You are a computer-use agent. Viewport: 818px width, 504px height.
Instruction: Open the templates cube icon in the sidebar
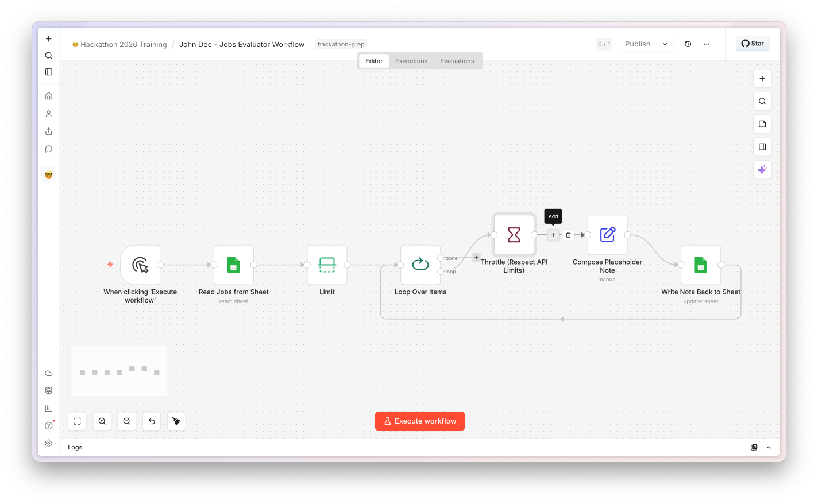point(49,390)
